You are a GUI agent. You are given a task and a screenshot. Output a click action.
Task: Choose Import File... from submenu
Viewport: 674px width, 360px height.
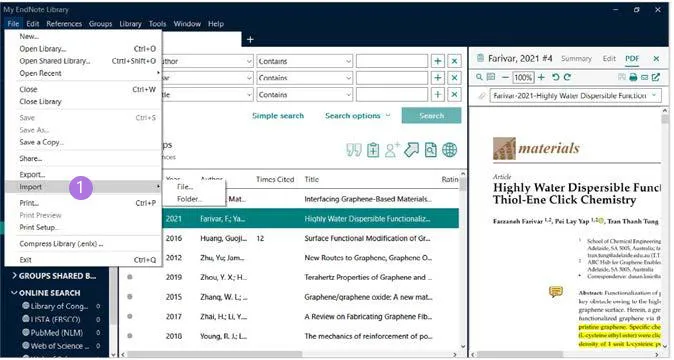click(185, 187)
